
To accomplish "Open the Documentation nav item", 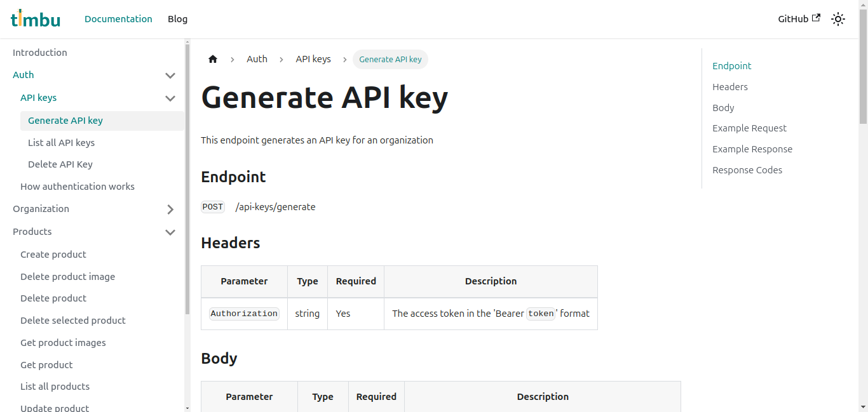I will coord(118,19).
